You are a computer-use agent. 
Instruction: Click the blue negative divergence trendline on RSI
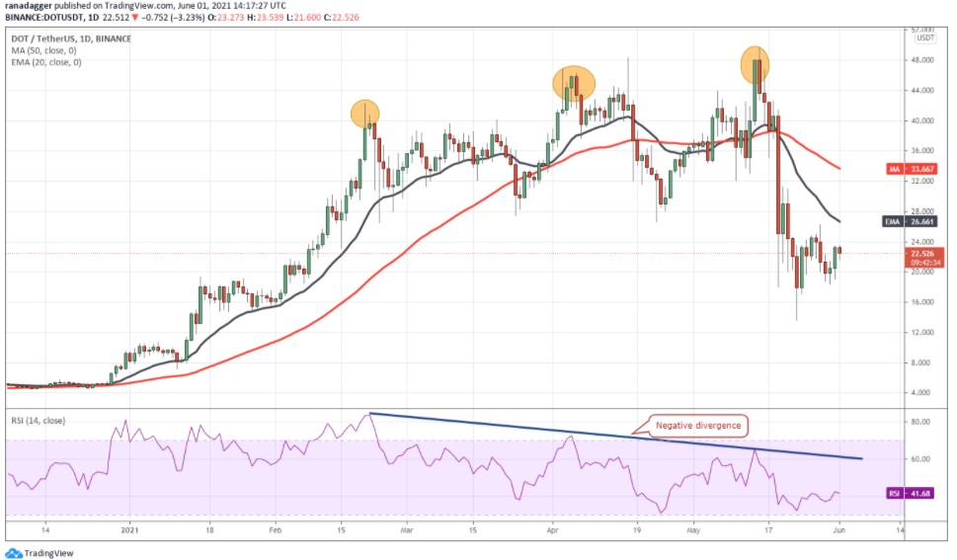tap(616, 436)
